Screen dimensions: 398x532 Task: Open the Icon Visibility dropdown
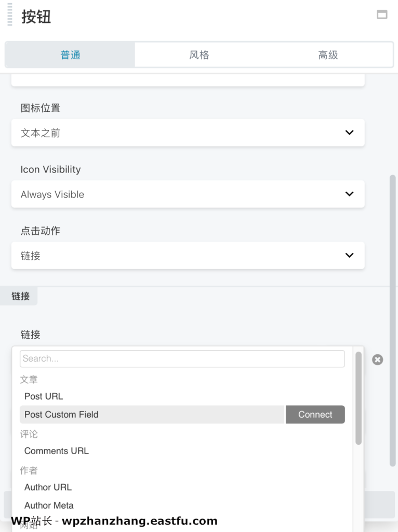[188, 194]
